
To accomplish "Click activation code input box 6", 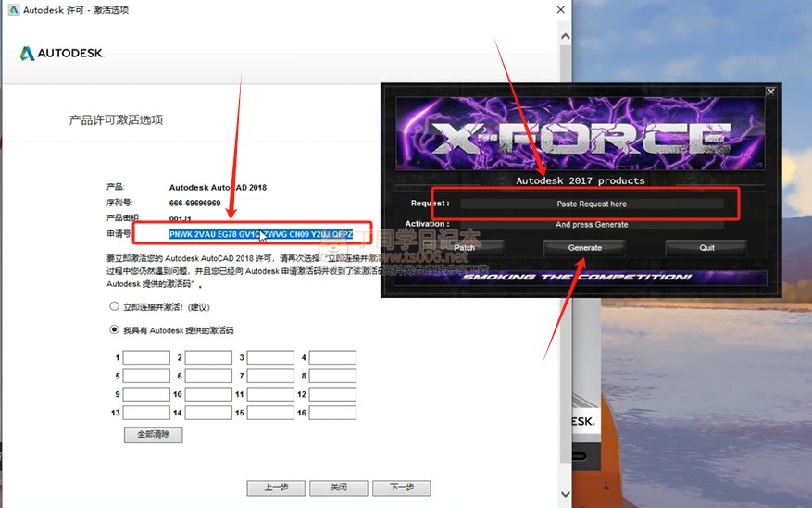I will click(208, 376).
